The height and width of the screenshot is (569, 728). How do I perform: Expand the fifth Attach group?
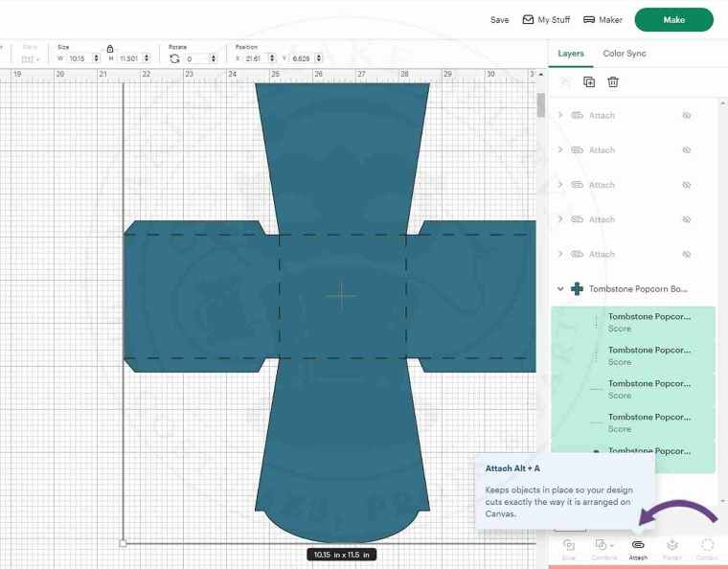560,254
